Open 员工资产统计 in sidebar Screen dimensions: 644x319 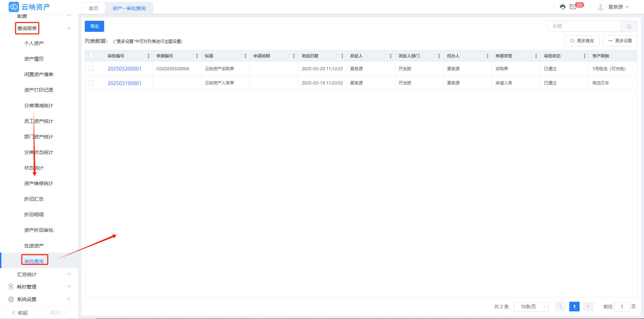[x=39, y=121]
